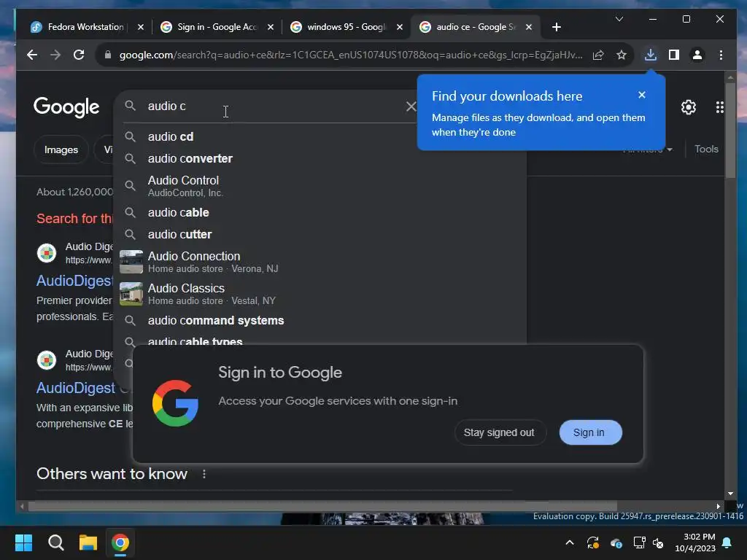Open options next to 'Others want to know'
747x560 pixels.
(x=204, y=474)
